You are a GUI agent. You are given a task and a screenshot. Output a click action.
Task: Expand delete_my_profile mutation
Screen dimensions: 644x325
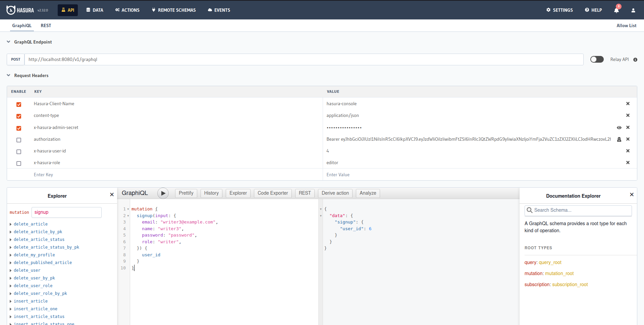10,255
